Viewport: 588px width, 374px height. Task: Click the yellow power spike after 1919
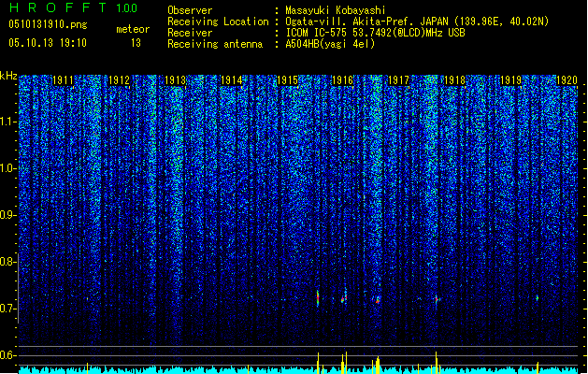[538, 367]
